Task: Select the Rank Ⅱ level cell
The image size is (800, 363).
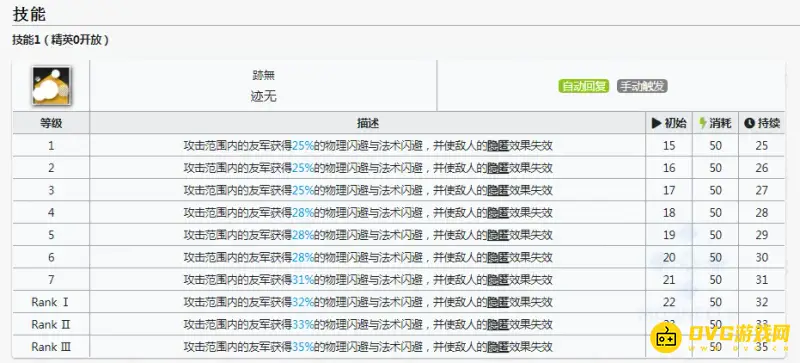Action: click(x=51, y=325)
